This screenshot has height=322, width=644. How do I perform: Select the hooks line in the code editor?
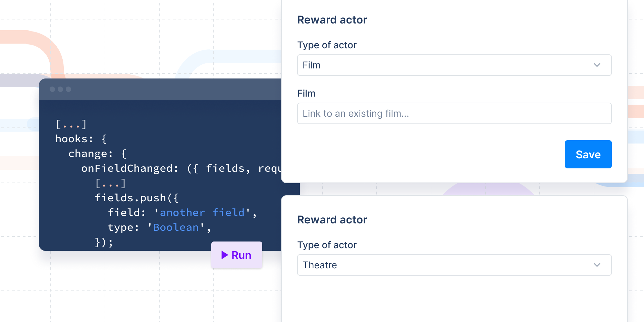pyautogui.click(x=80, y=139)
